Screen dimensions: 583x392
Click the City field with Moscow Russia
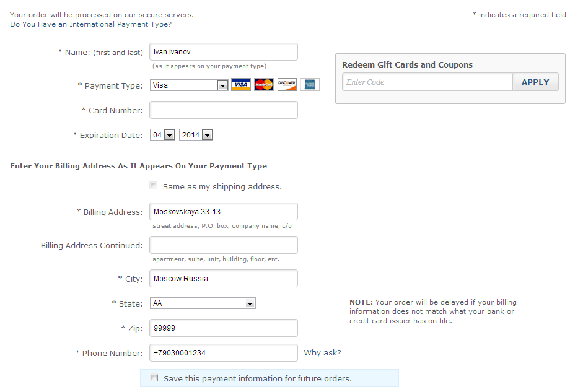(224, 278)
